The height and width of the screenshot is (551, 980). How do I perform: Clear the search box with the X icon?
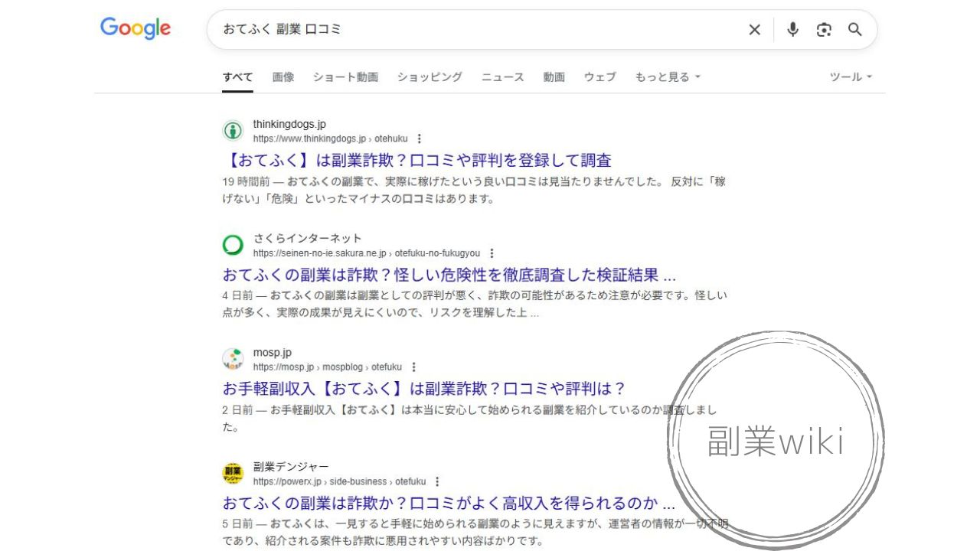pos(754,30)
